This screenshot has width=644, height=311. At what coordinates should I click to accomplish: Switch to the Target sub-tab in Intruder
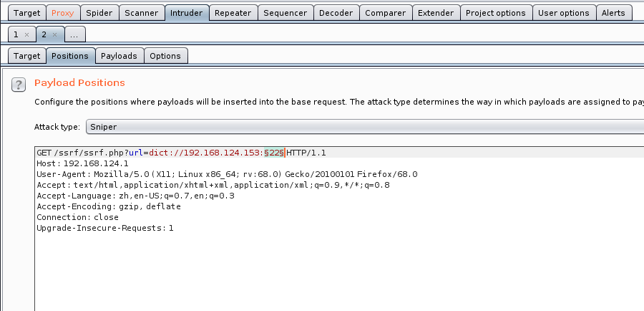26,56
